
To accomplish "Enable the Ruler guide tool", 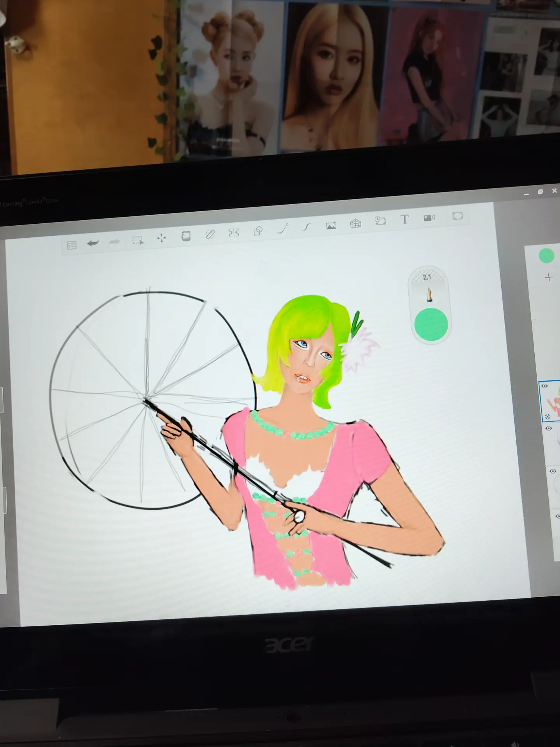I will click(x=210, y=234).
